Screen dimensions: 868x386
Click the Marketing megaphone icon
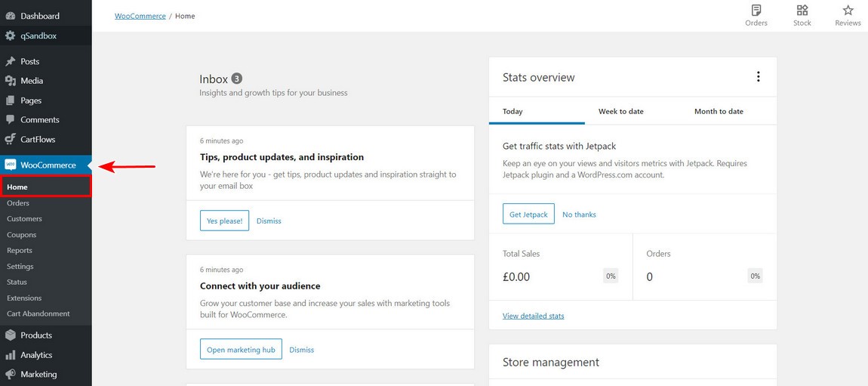click(10, 375)
